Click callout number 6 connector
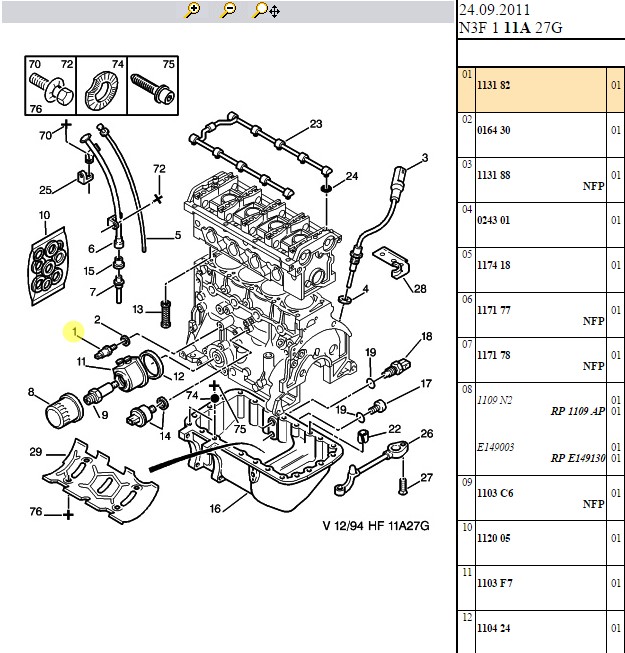The image size is (625, 653). (91, 249)
